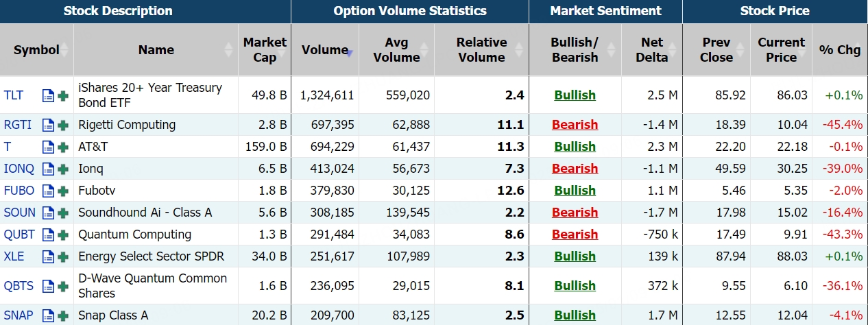
Task: Open the XLE detail page icon
Action: point(48,256)
